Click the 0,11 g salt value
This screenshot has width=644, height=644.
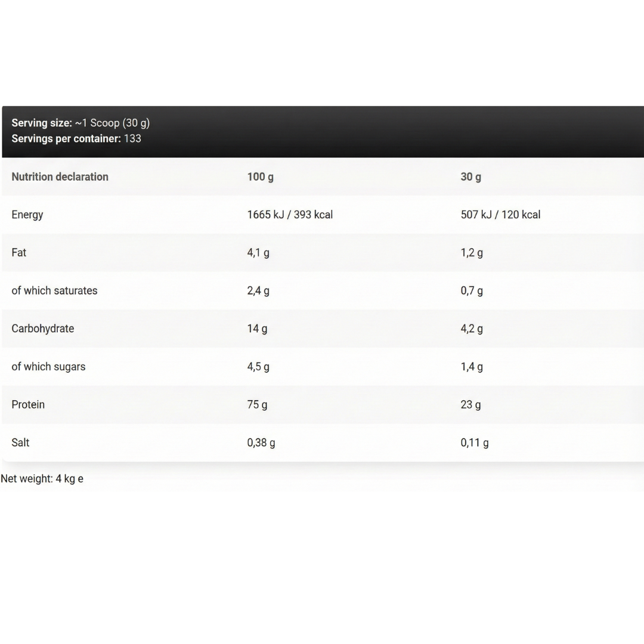pos(475,442)
